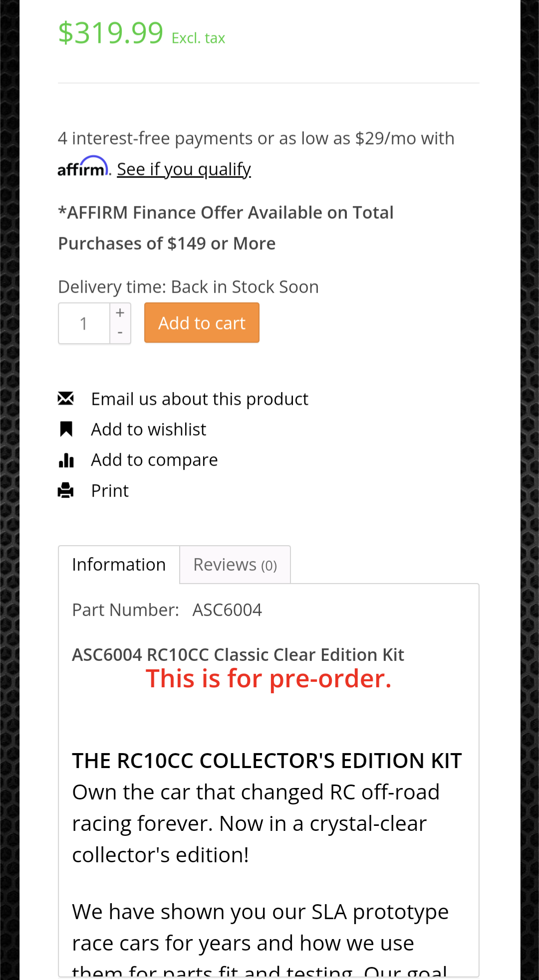Click the Affirm logo
This screenshot has height=980, width=539.
tap(83, 167)
